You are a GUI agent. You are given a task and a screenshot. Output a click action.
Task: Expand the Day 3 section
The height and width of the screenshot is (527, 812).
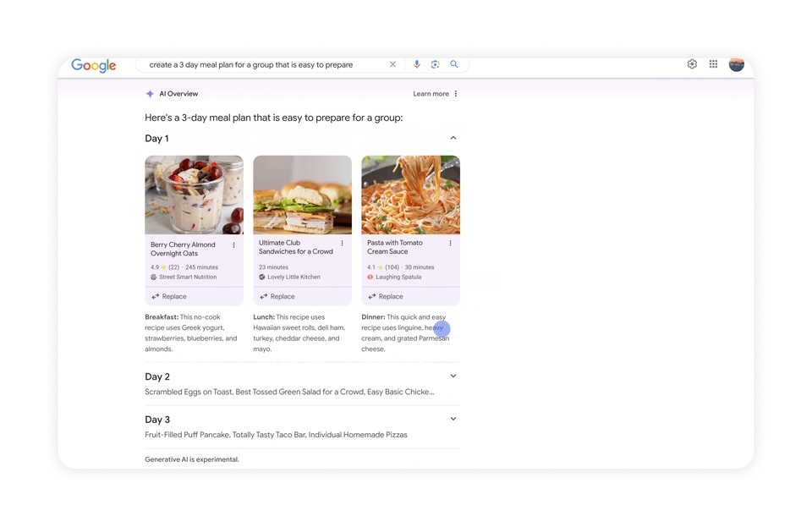tap(453, 419)
